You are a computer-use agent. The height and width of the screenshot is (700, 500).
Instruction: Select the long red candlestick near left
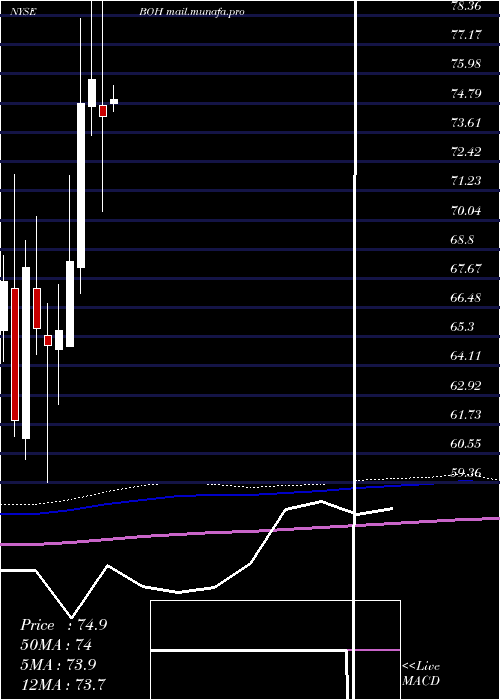tap(15, 354)
